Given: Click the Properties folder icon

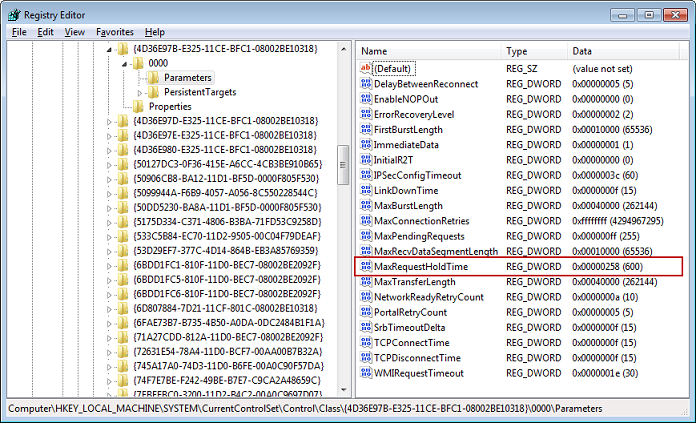Looking at the screenshot, I should (x=139, y=107).
